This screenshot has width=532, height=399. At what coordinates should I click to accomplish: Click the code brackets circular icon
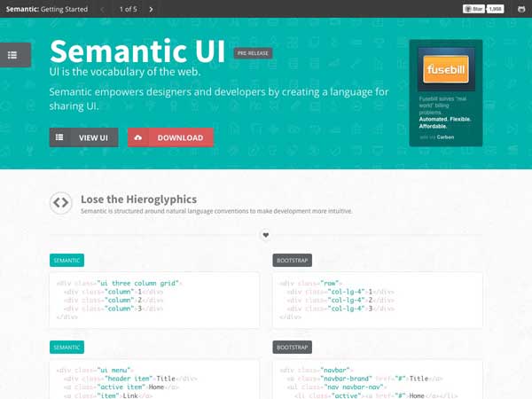tap(60, 203)
